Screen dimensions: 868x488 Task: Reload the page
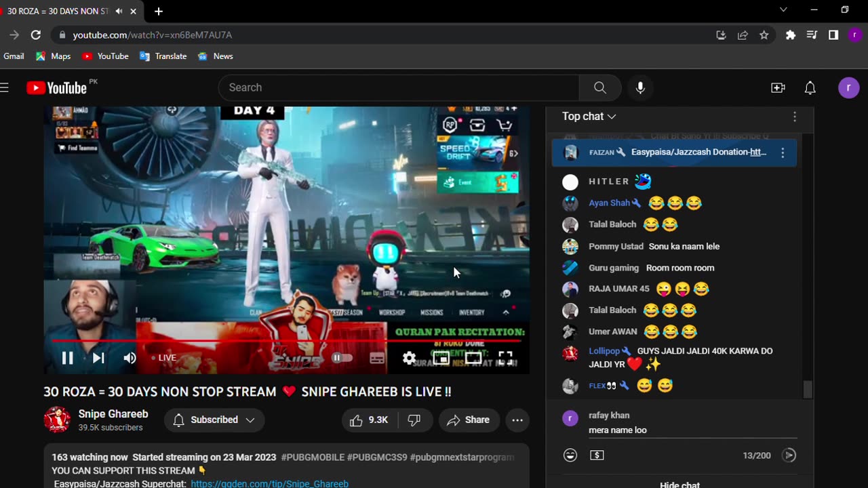click(x=36, y=35)
